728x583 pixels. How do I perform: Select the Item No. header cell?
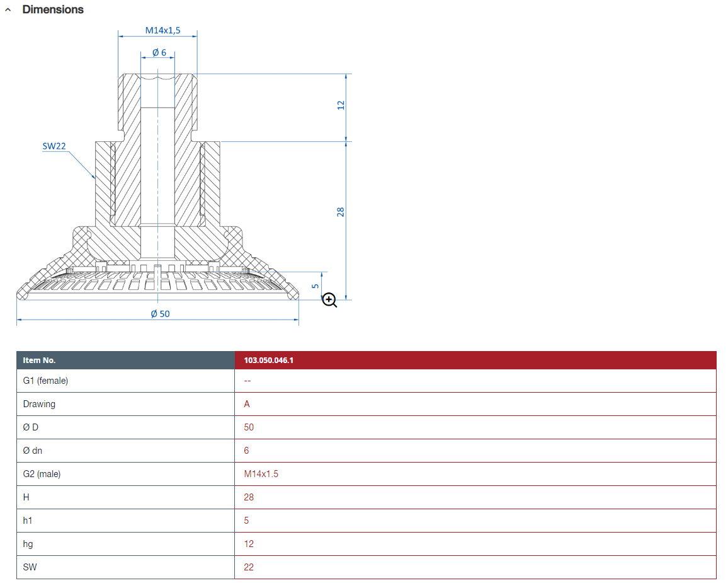click(x=39, y=361)
